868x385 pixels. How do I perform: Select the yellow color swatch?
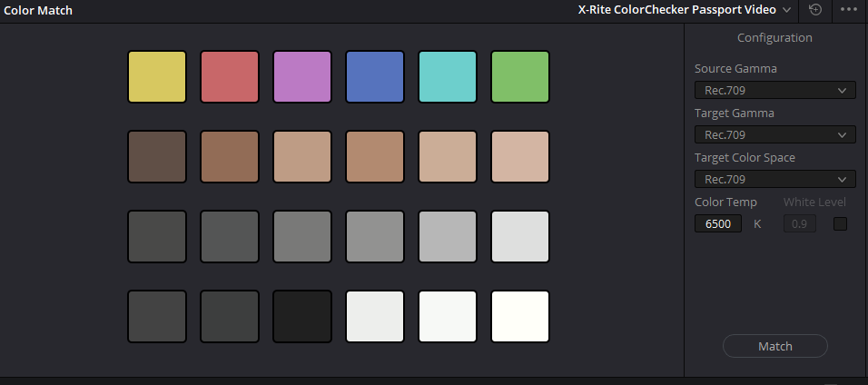click(157, 77)
